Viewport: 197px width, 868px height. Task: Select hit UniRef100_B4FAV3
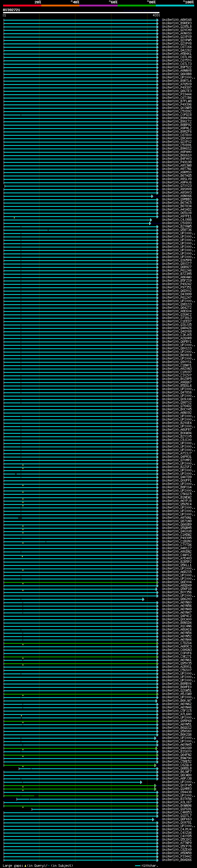177,159
